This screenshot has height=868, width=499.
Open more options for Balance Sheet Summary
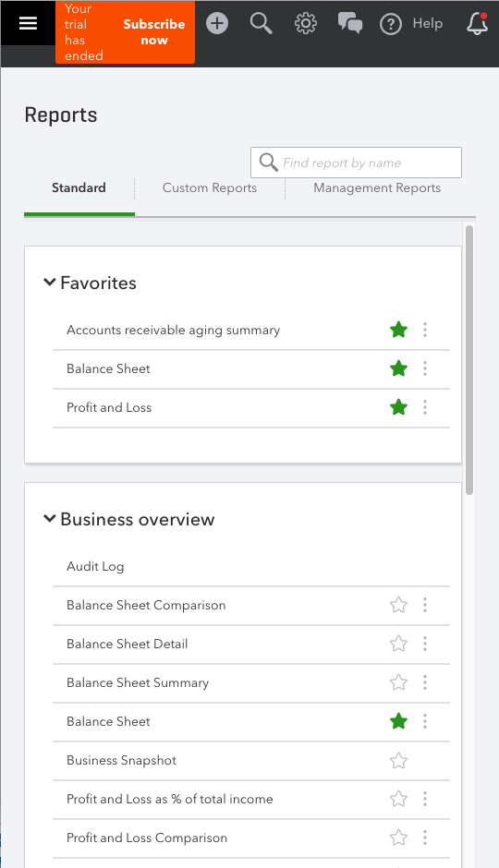point(425,682)
